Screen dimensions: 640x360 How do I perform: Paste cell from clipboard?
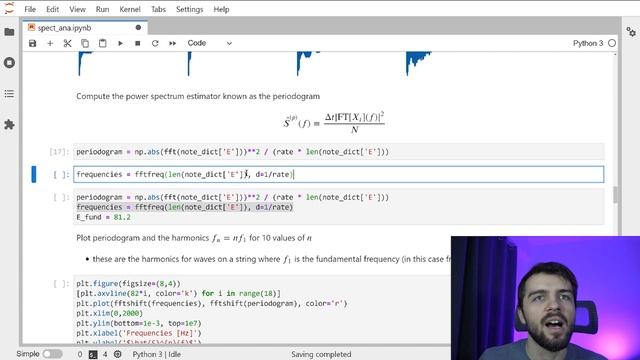[x=102, y=43]
